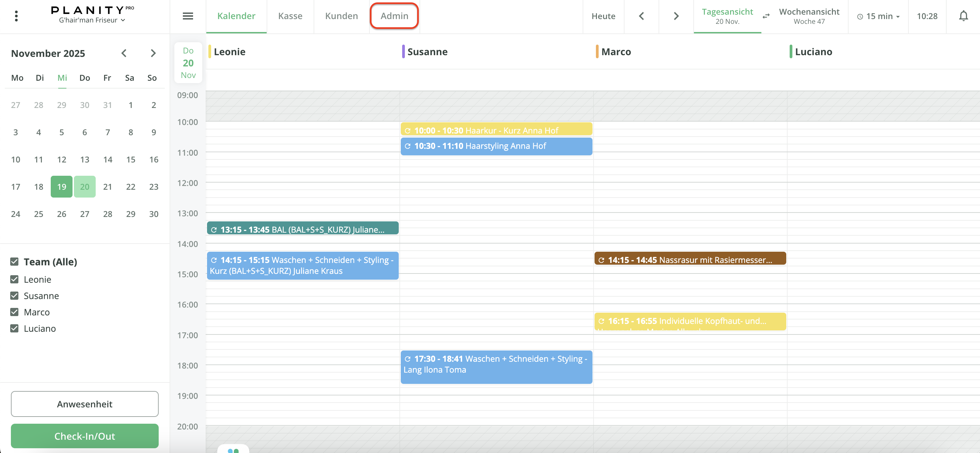Viewport: 980px width, 453px height.
Task: Show next month in mini calendar
Action: click(153, 53)
